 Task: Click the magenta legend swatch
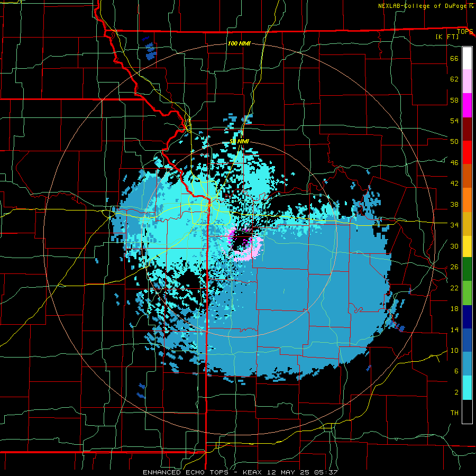[467, 105]
